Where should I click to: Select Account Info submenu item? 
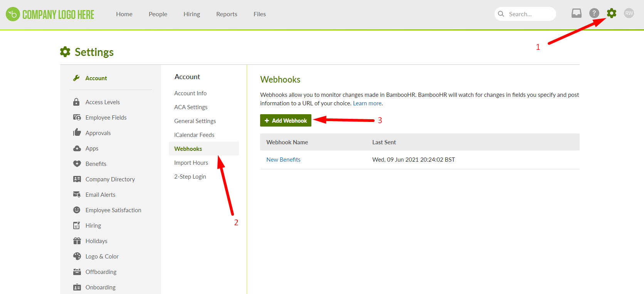tap(190, 93)
